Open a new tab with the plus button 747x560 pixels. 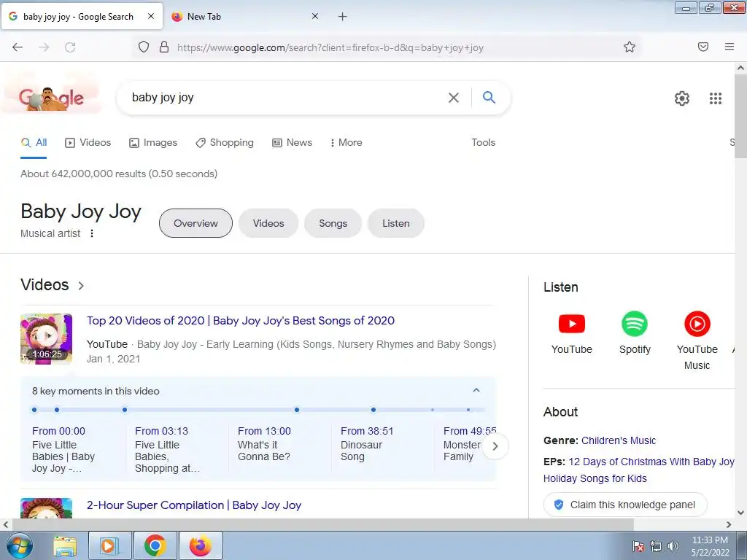pyautogui.click(x=342, y=17)
